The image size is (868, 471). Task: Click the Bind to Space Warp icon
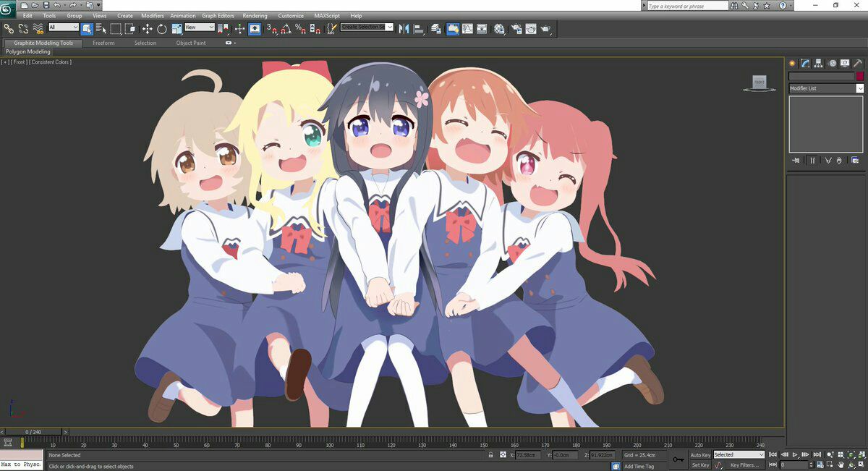click(38, 29)
